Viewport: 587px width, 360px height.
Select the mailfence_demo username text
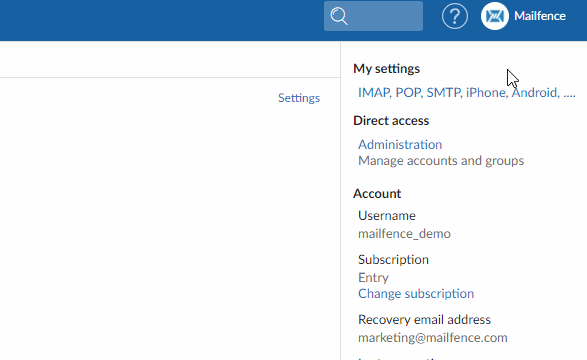click(x=404, y=234)
